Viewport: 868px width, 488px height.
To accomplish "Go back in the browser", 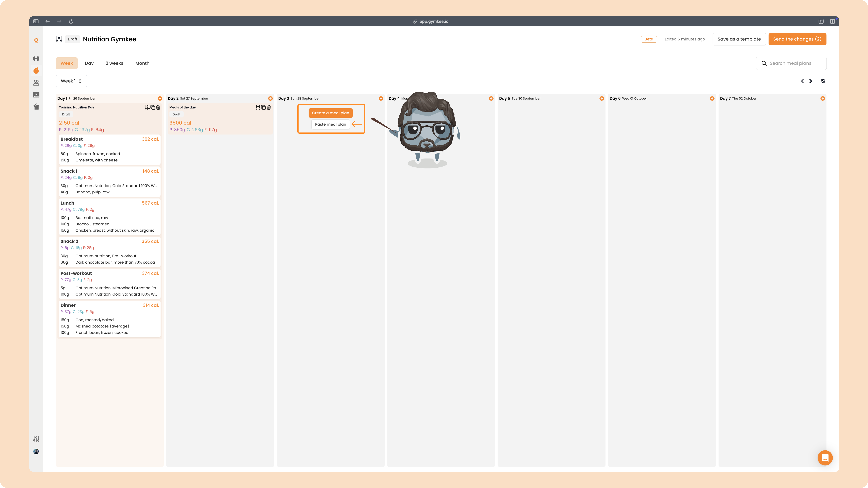I will pyautogui.click(x=47, y=21).
